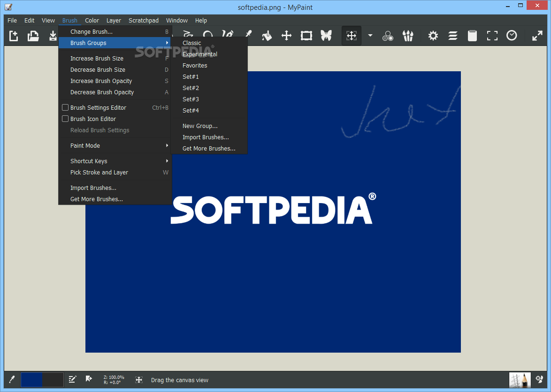The width and height of the screenshot is (551, 392).
Task: Click the status bar eyedropper icon
Action: click(12, 380)
